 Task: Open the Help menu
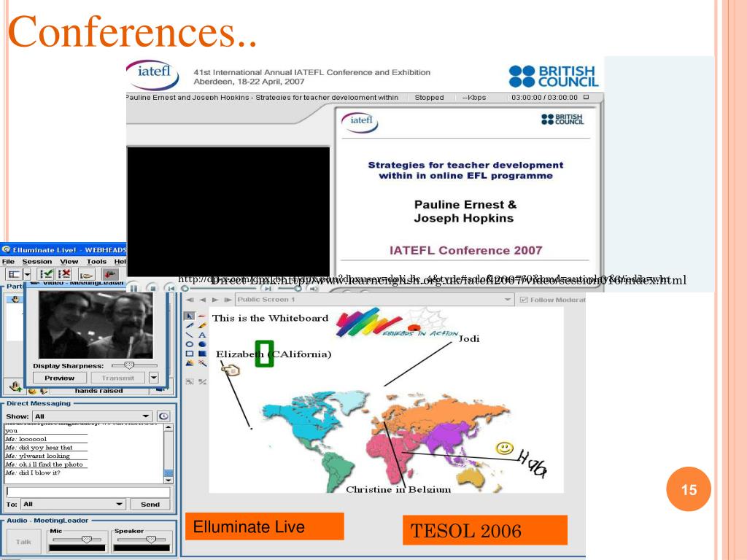point(120,262)
